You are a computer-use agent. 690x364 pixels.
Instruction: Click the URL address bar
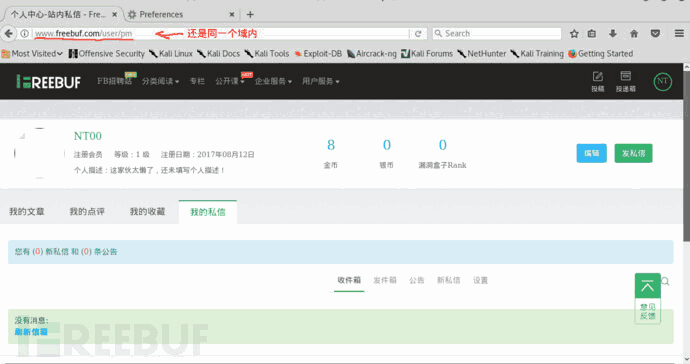point(220,33)
